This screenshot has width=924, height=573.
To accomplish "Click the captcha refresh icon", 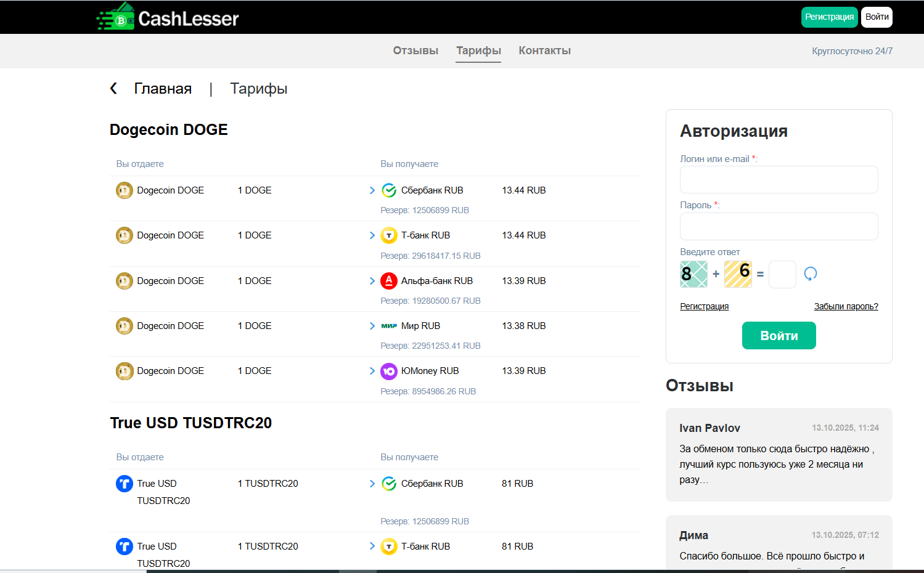I will [x=811, y=274].
